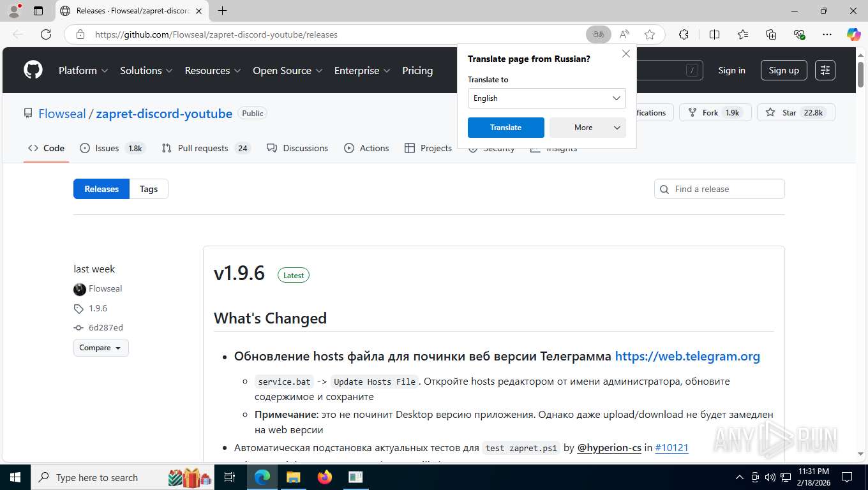
Task: Open the Projects tab
Action: click(428, 148)
